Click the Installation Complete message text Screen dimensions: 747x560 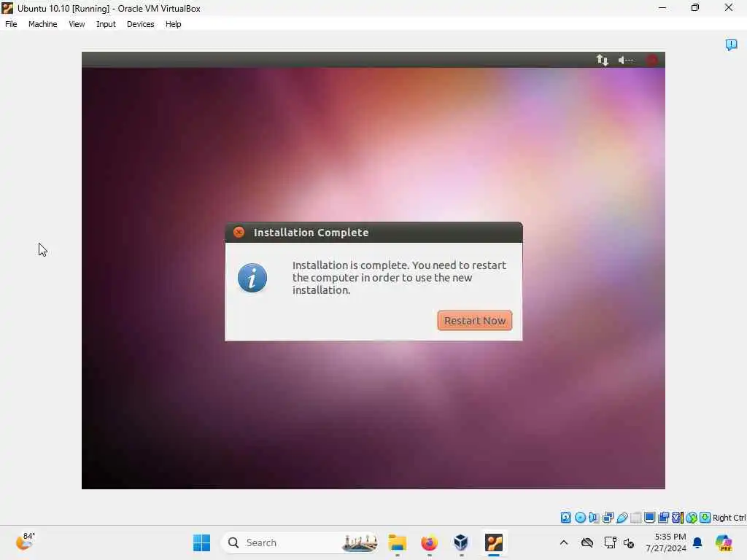click(399, 278)
